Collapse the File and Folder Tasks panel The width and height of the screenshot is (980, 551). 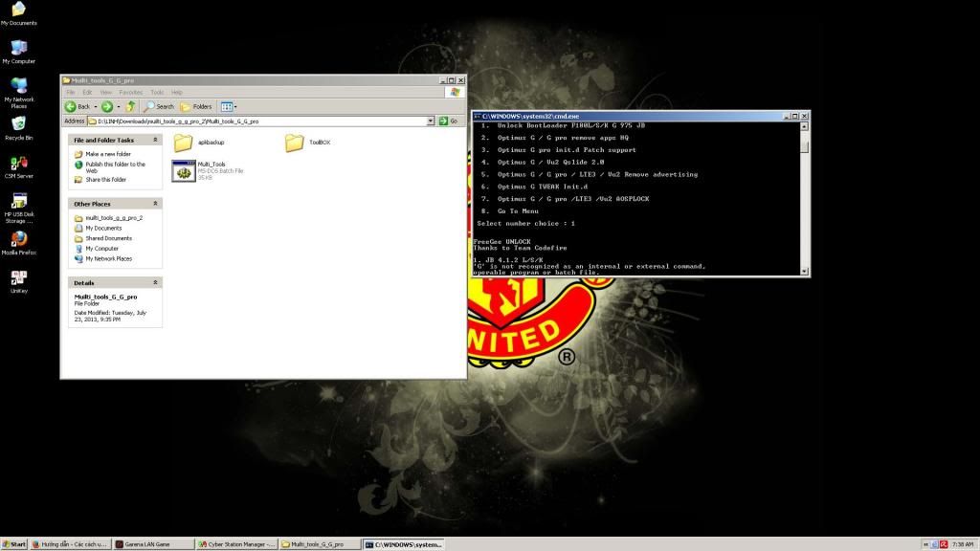point(155,140)
